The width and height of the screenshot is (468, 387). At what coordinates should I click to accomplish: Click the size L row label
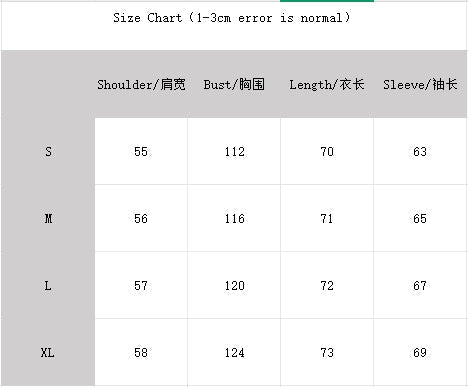pos(48,286)
